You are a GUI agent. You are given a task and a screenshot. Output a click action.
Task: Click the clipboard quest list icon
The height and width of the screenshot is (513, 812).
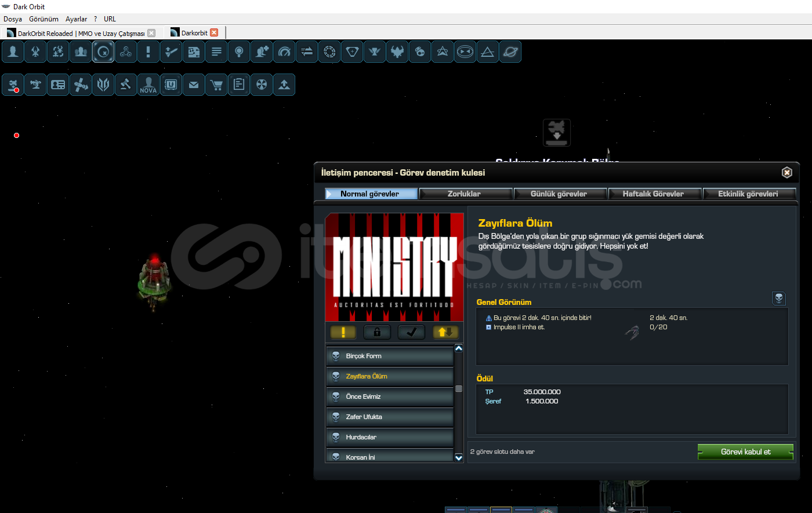tap(239, 85)
